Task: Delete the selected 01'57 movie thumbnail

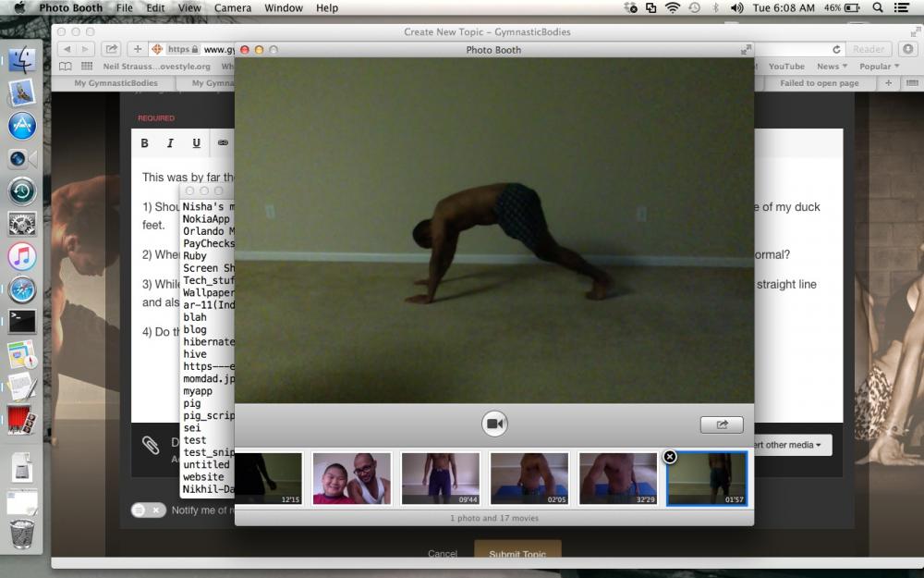Action: pyautogui.click(x=670, y=457)
